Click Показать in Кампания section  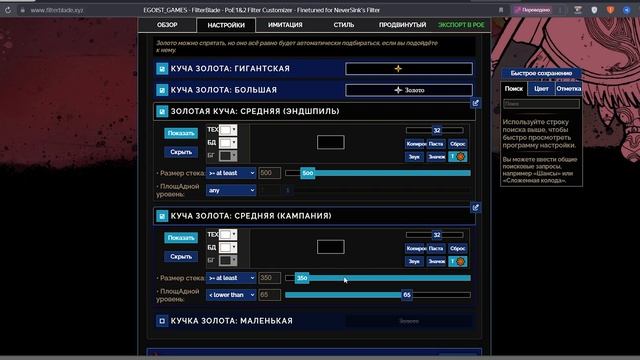[x=181, y=238]
